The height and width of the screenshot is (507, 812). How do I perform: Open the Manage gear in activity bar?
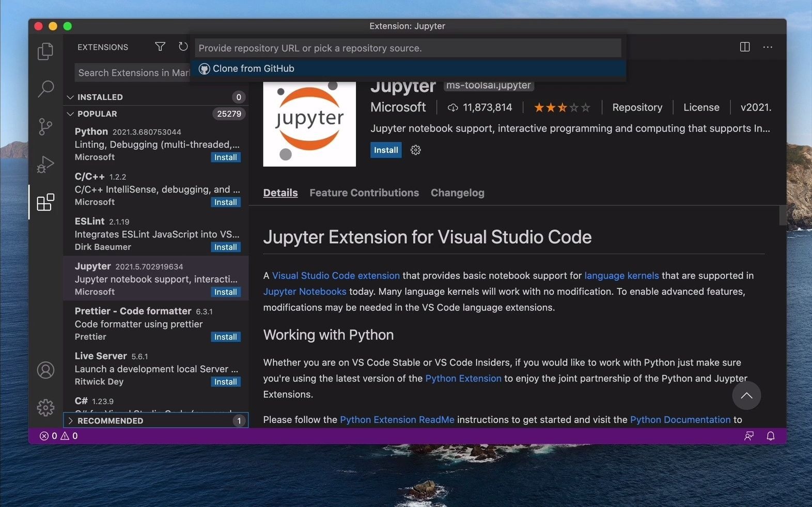coord(45,407)
